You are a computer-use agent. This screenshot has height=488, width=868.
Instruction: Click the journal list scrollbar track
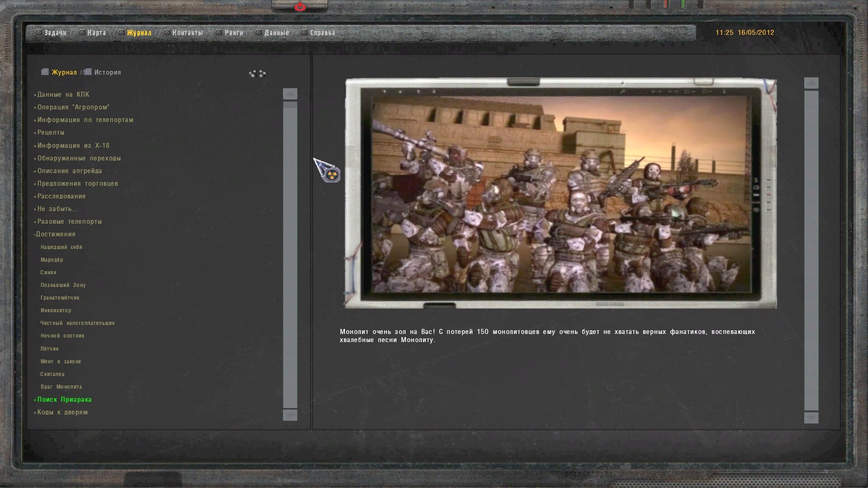[290, 254]
